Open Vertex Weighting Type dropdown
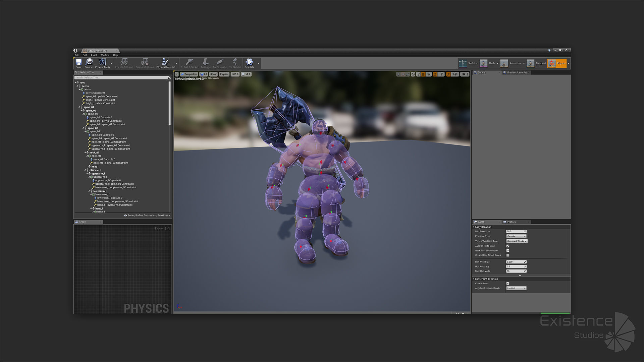Image resolution: width=644 pixels, height=362 pixels. coord(517,241)
